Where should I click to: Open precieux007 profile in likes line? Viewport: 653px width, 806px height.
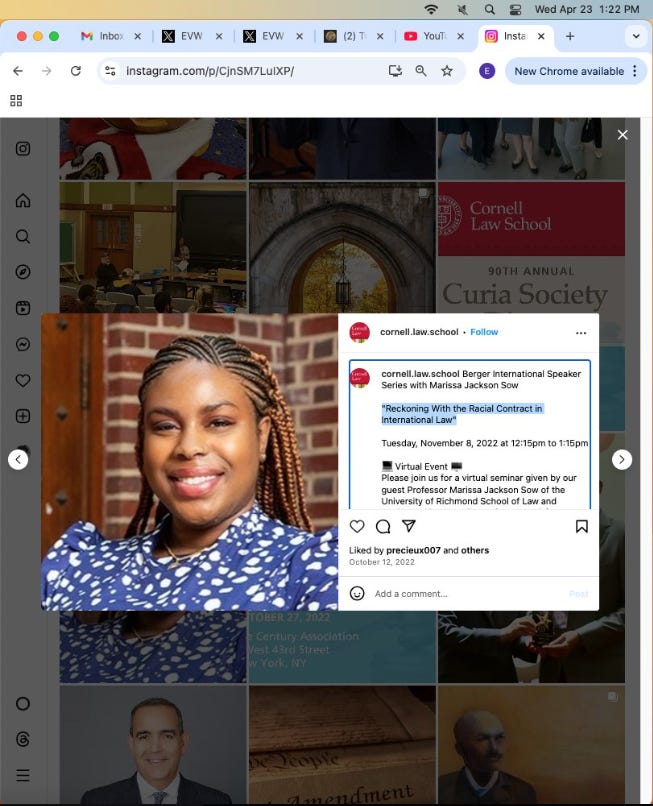click(413, 550)
